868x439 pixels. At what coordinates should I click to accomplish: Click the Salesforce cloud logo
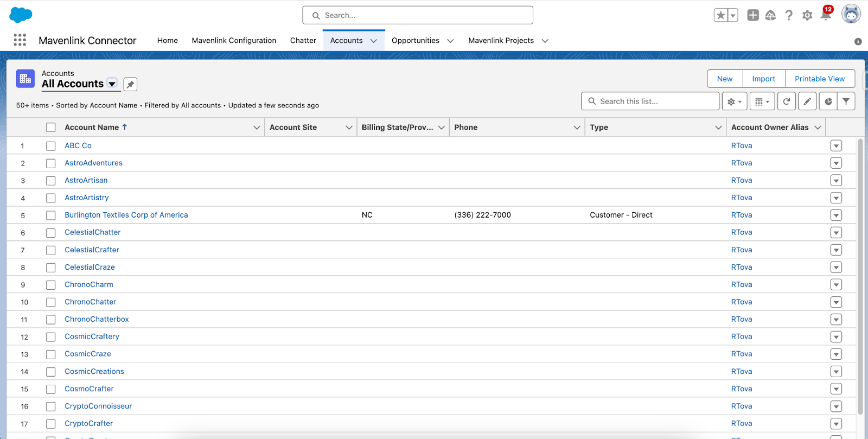pos(21,15)
